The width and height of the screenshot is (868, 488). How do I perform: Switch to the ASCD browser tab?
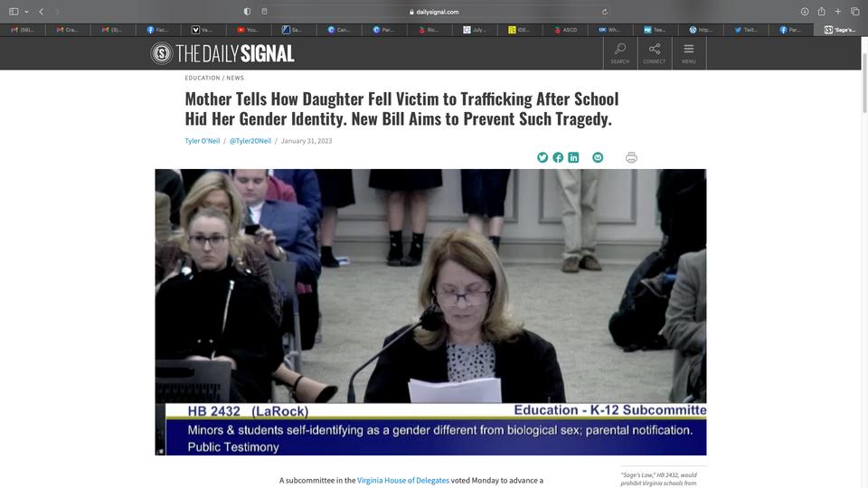(566, 30)
